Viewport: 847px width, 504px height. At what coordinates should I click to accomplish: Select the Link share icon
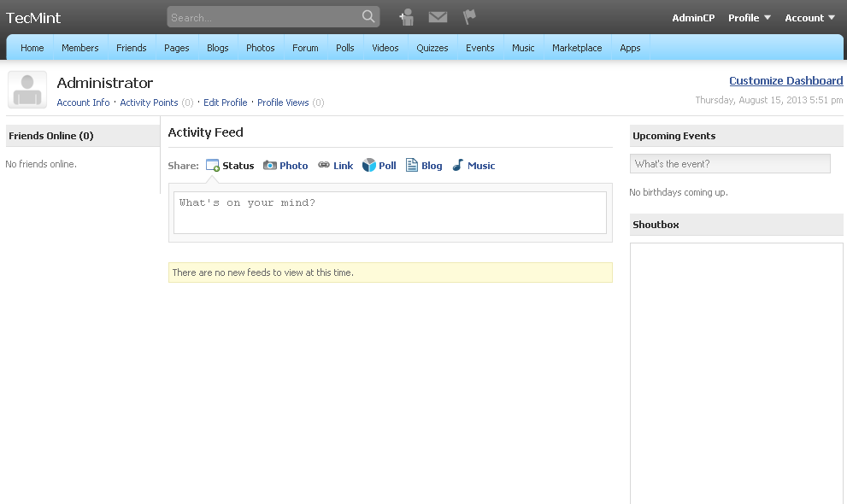324,166
